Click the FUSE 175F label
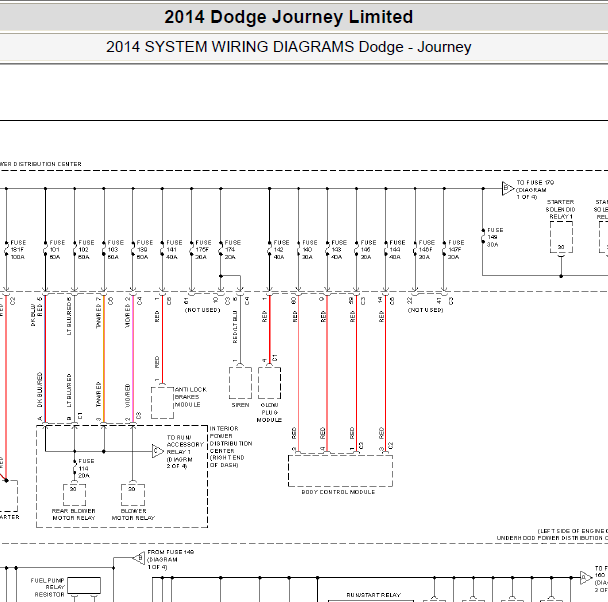 click(203, 250)
